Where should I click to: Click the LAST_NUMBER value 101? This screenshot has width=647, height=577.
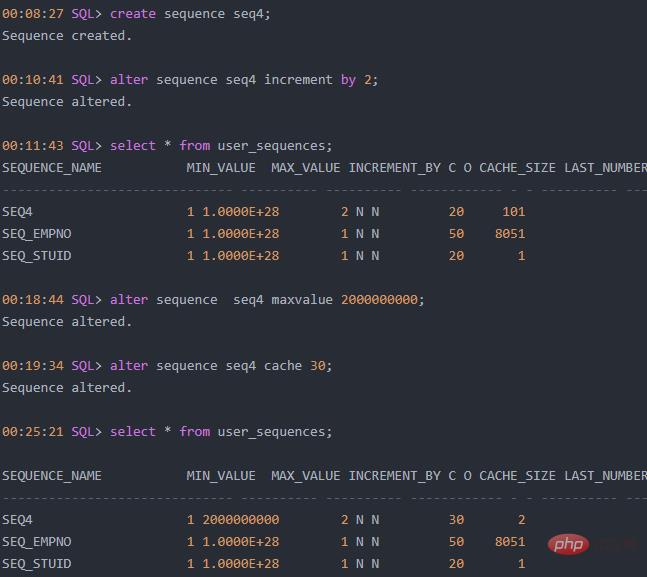tap(513, 212)
